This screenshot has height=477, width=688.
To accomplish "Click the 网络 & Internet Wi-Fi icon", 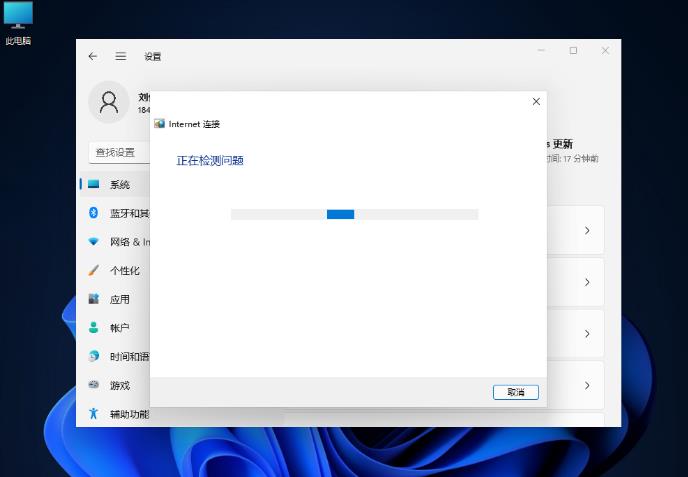I will point(94,242).
